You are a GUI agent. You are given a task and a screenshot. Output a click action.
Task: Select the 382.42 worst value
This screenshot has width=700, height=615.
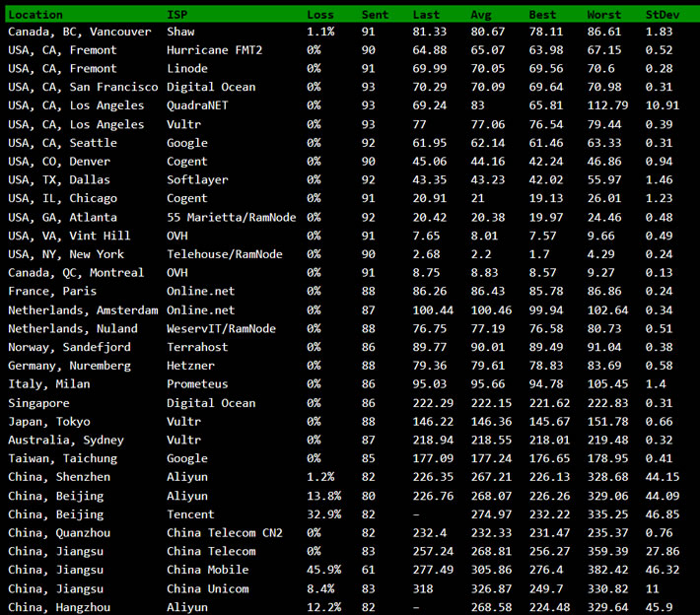[x=607, y=570]
